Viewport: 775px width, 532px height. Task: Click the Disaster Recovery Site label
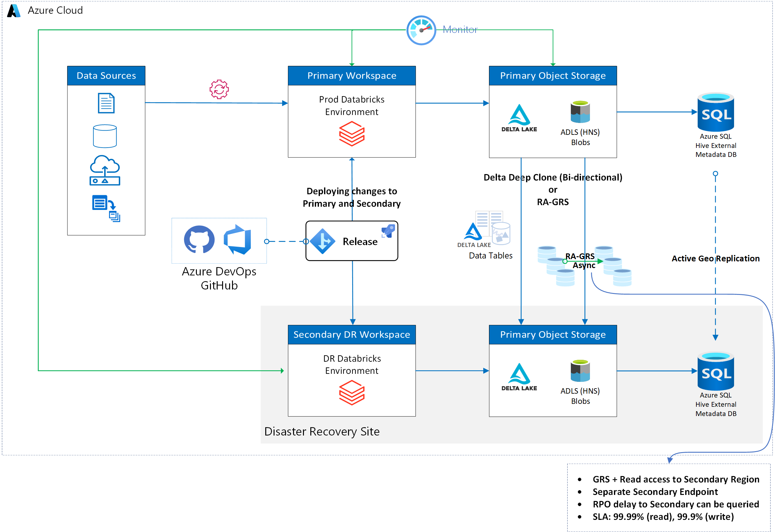click(322, 432)
